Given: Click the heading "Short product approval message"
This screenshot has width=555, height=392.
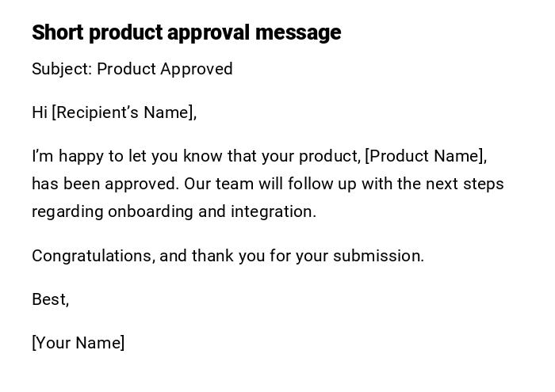Looking at the screenshot, I should (x=186, y=32).
